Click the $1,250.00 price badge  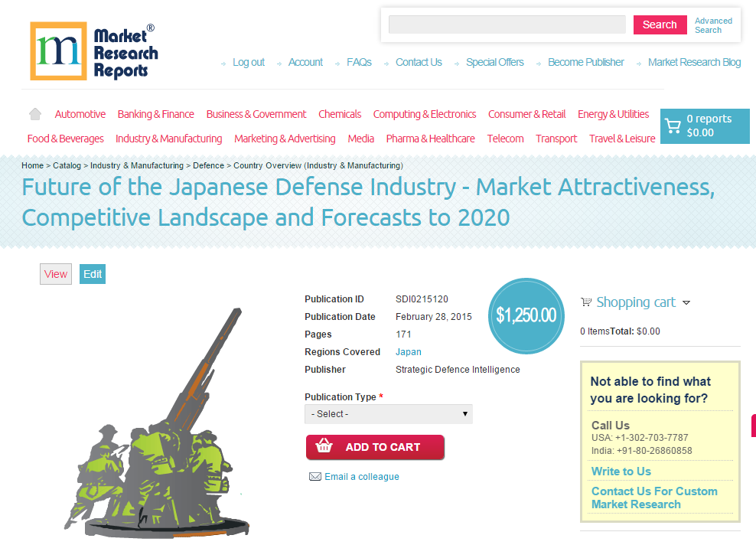[x=526, y=315]
